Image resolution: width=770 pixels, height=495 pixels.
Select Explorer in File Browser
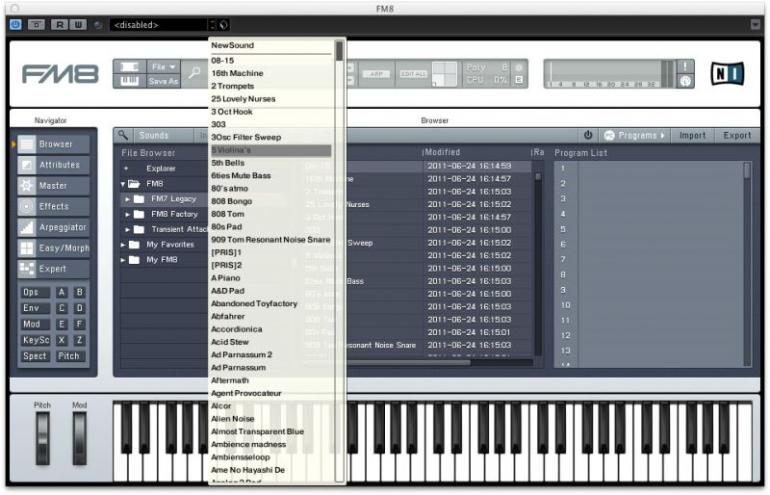tap(161, 168)
